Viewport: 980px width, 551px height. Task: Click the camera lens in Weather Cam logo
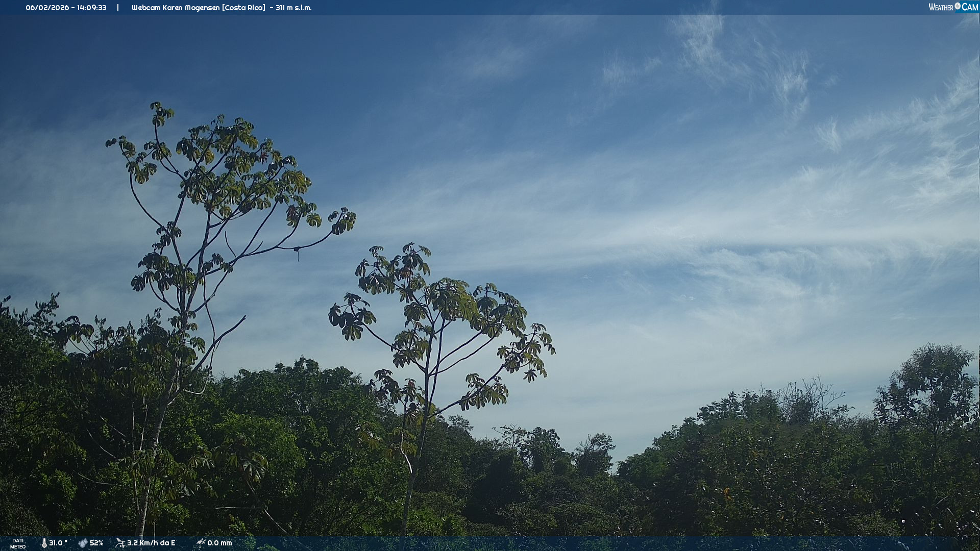[958, 6]
